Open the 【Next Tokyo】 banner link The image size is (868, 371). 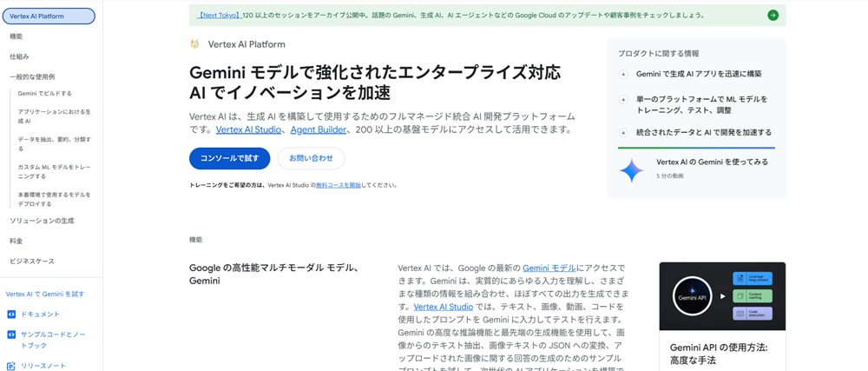(219, 16)
